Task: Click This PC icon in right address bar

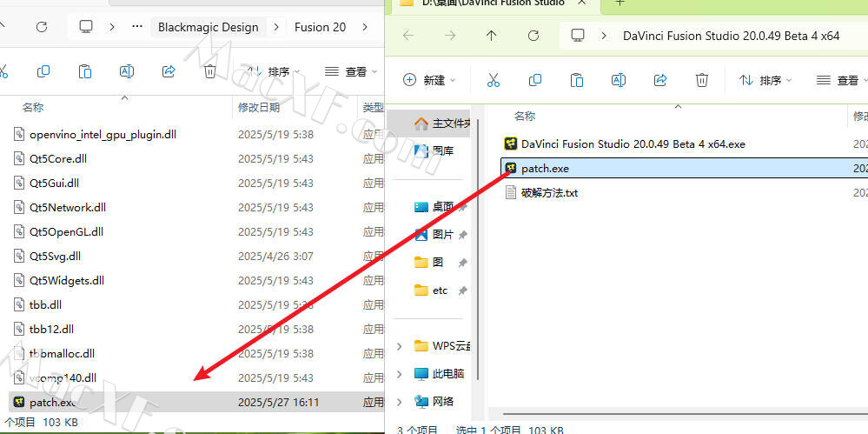Action: pos(578,36)
